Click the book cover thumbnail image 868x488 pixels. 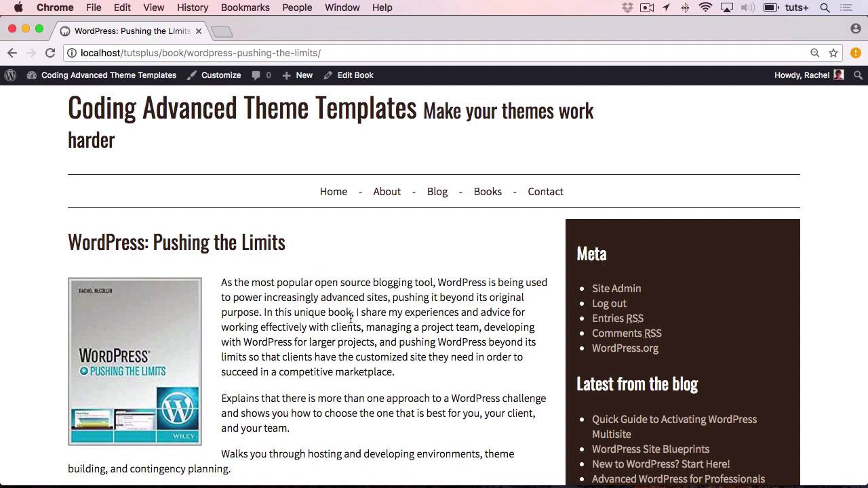tap(135, 361)
